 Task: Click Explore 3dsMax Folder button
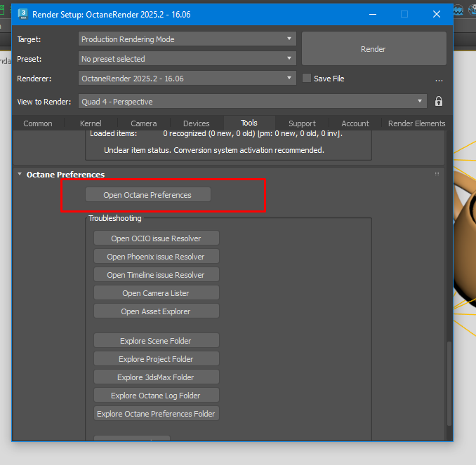157,377
